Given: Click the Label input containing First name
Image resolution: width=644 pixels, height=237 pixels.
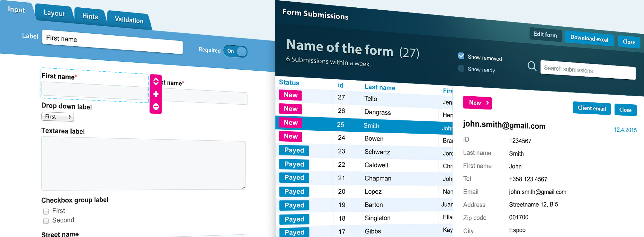Looking at the screenshot, I should pos(112,42).
